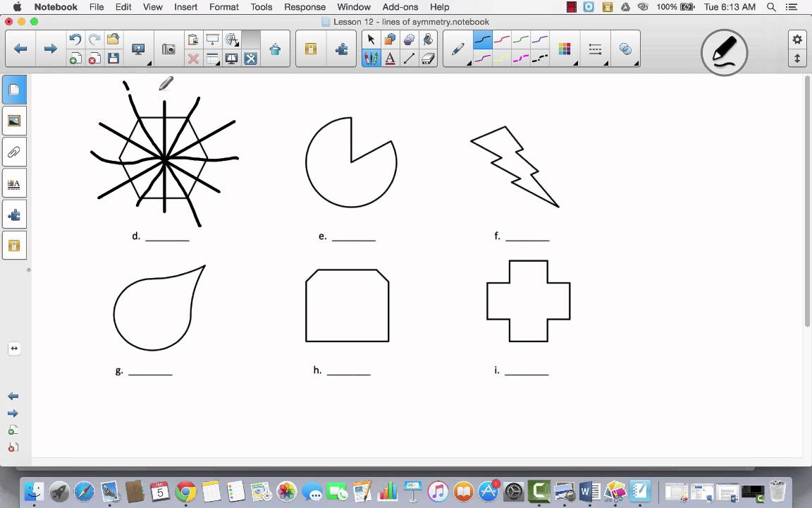
Task: Open the pen type dropdown
Action: [x=459, y=49]
